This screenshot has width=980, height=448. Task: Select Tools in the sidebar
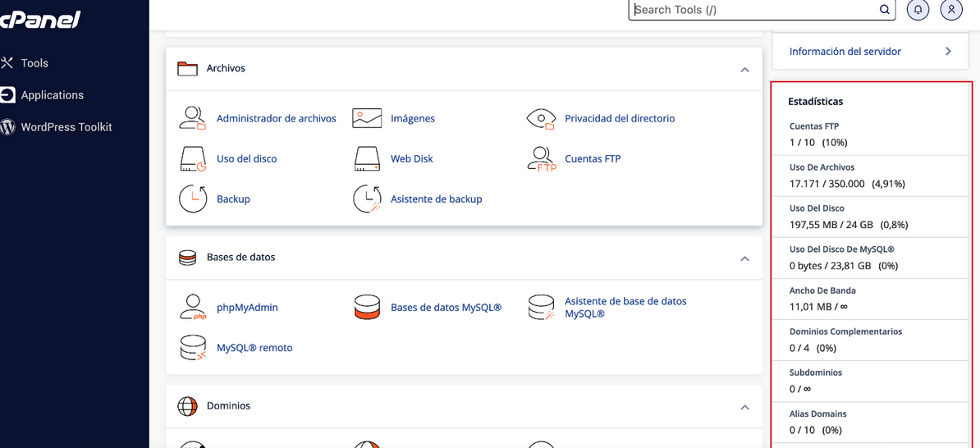coord(34,63)
